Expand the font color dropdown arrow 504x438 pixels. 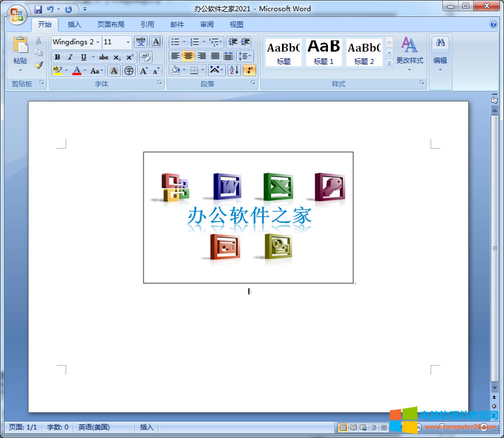(84, 71)
